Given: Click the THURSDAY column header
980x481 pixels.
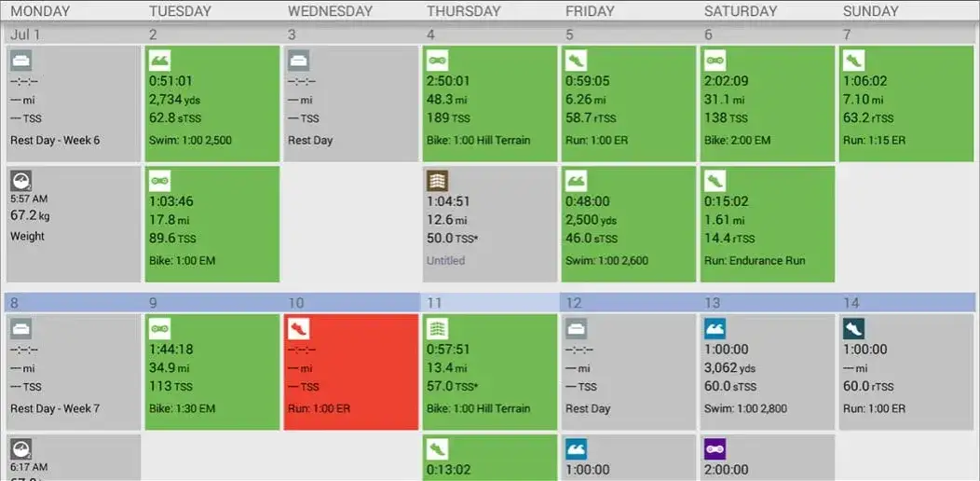Looking at the screenshot, I should pos(463,11).
